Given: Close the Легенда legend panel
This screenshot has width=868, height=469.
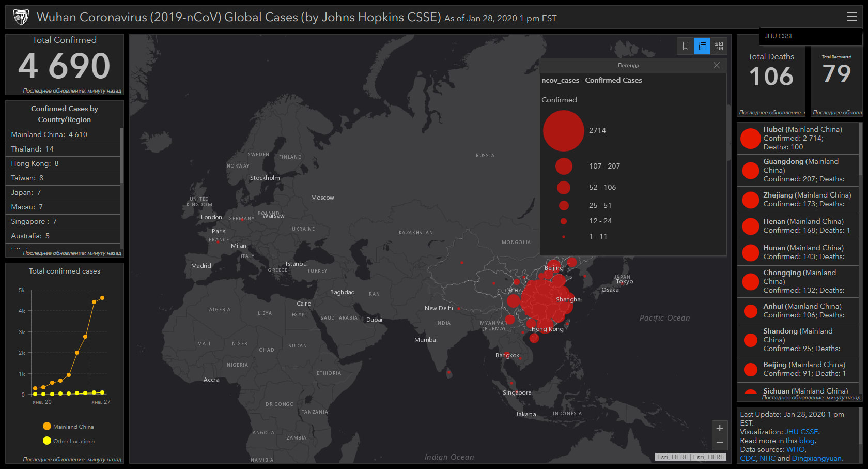Looking at the screenshot, I should coord(717,65).
